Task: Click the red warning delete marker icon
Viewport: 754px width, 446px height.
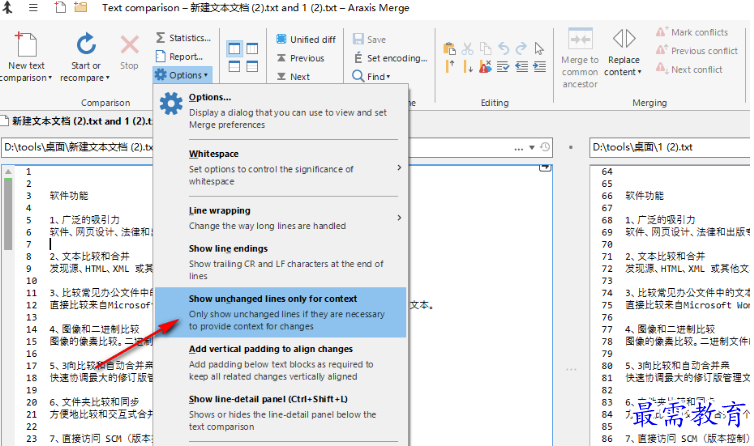Action: click(486, 66)
